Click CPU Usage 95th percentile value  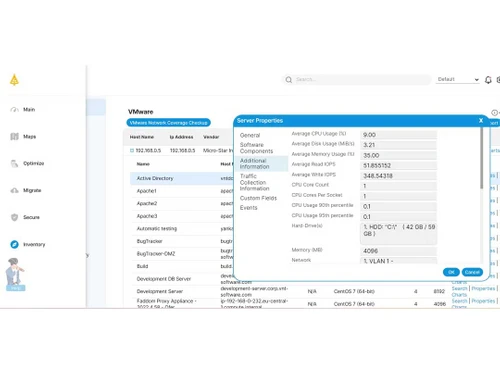[x=398, y=217]
